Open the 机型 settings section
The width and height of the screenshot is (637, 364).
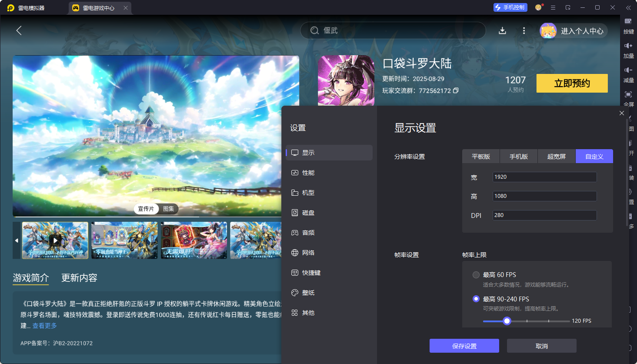coord(329,193)
